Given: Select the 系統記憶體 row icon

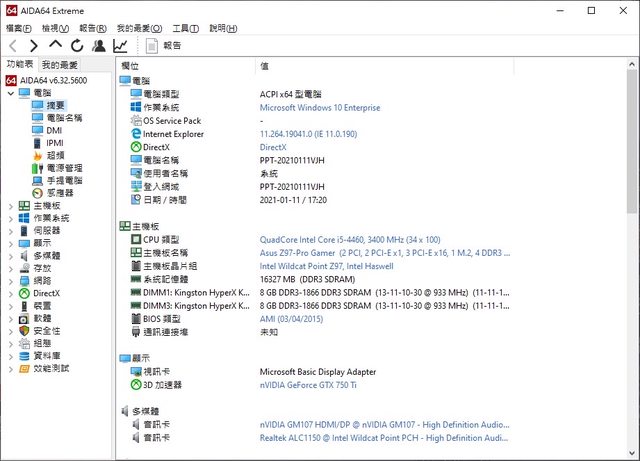Looking at the screenshot, I should click(136, 279).
